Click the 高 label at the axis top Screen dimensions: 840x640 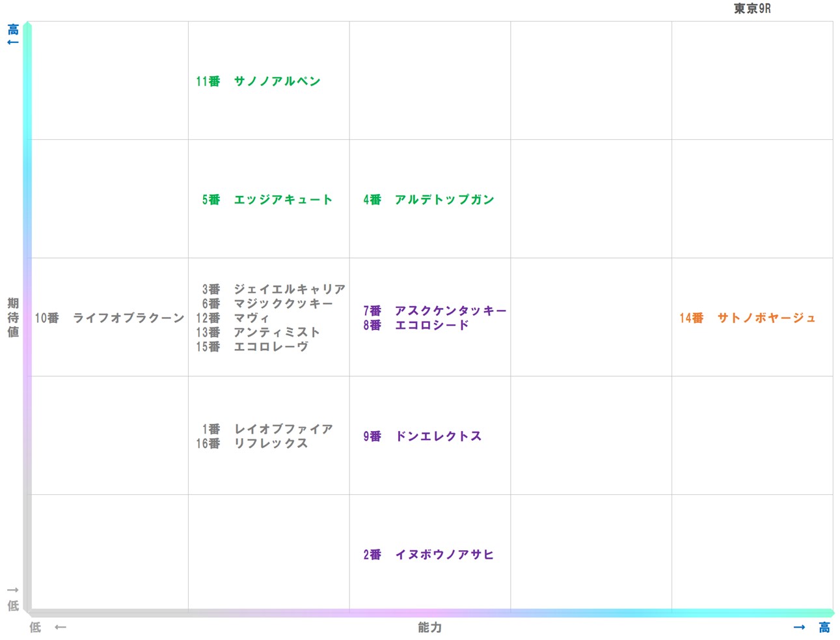12,29
